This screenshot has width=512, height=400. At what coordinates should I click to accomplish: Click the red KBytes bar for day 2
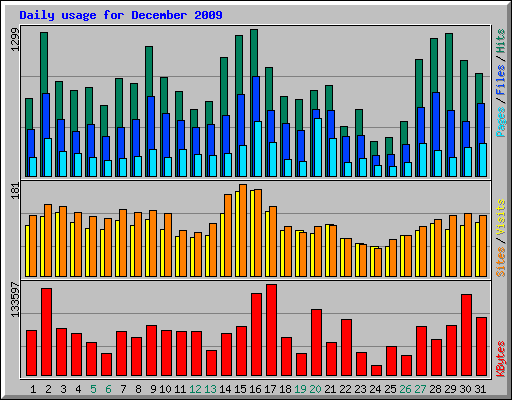[46, 332]
